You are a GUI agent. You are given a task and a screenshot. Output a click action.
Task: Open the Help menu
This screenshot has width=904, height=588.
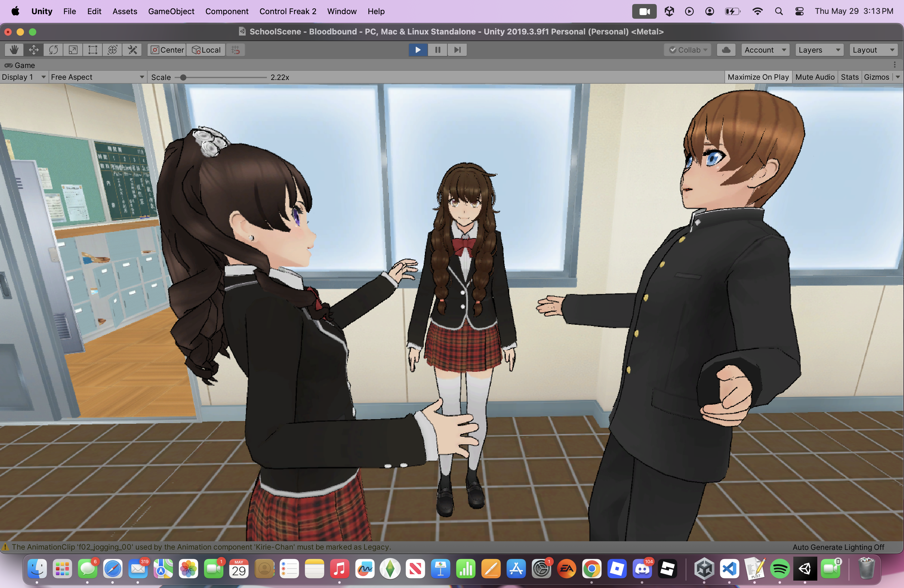click(x=376, y=11)
